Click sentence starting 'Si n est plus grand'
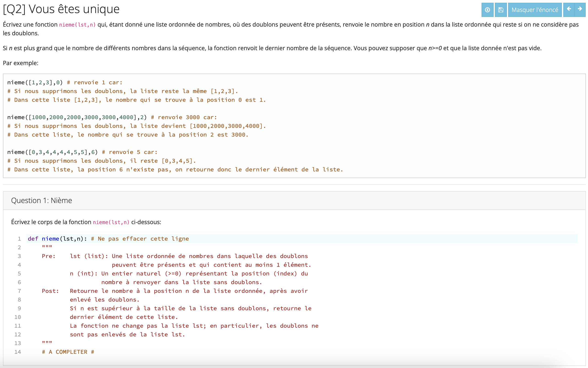Image resolution: width=588 pixels, height=368 pixels. (x=272, y=48)
